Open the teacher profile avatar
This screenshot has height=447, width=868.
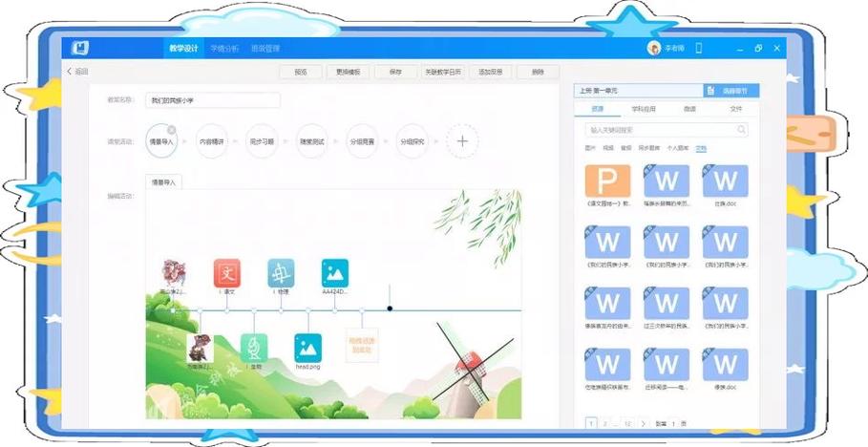(654, 48)
